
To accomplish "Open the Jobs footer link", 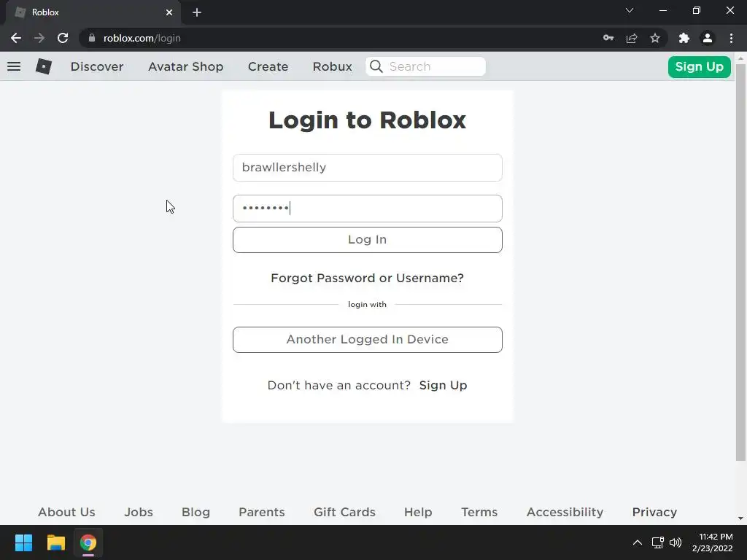I will 139,512.
